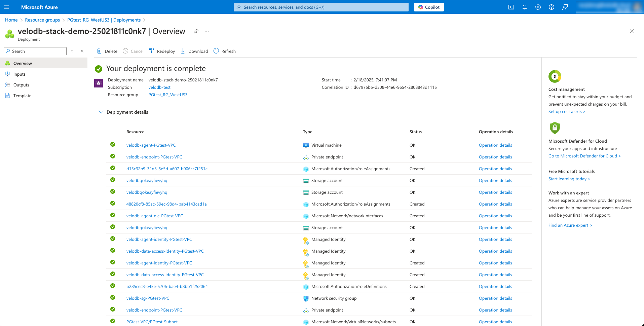Open Cloud Shell from the top bar
The width and height of the screenshot is (644, 326).
click(x=511, y=7)
